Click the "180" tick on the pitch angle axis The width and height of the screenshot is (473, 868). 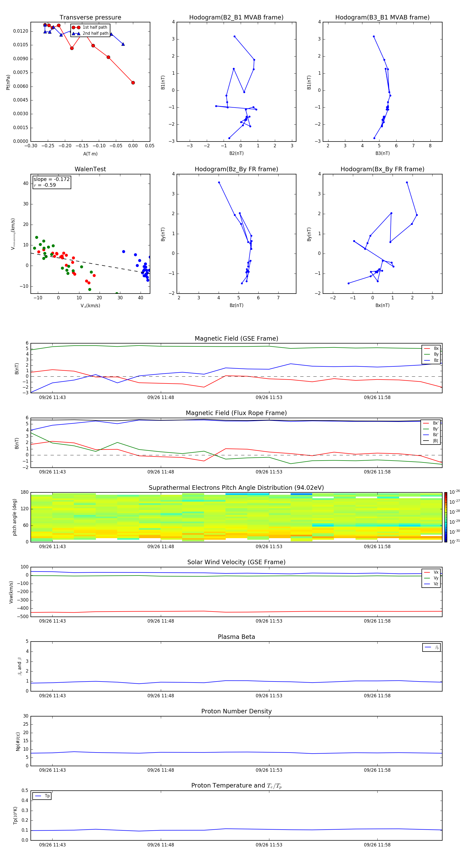(25, 492)
